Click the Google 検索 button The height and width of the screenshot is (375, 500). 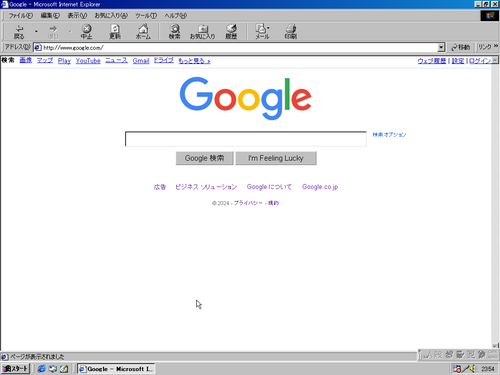[x=204, y=158]
